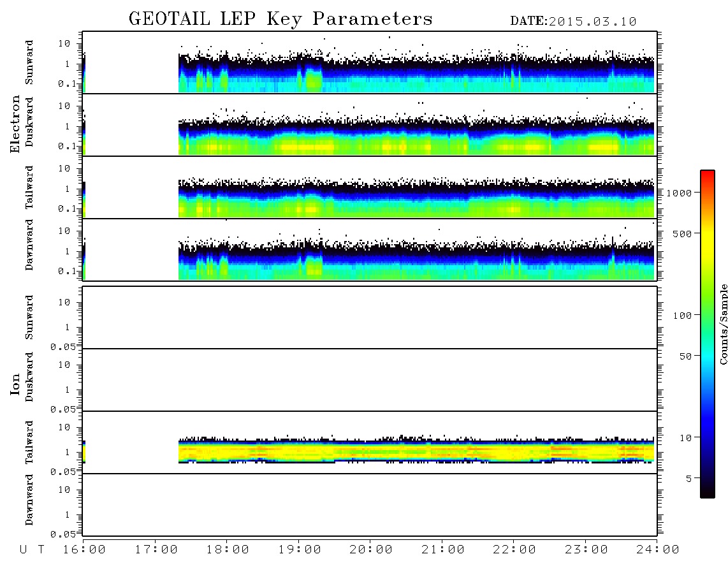Click the 500 color bar tick label
Image resolution: width=728 pixels, height=561 pixels.
coord(682,233)
